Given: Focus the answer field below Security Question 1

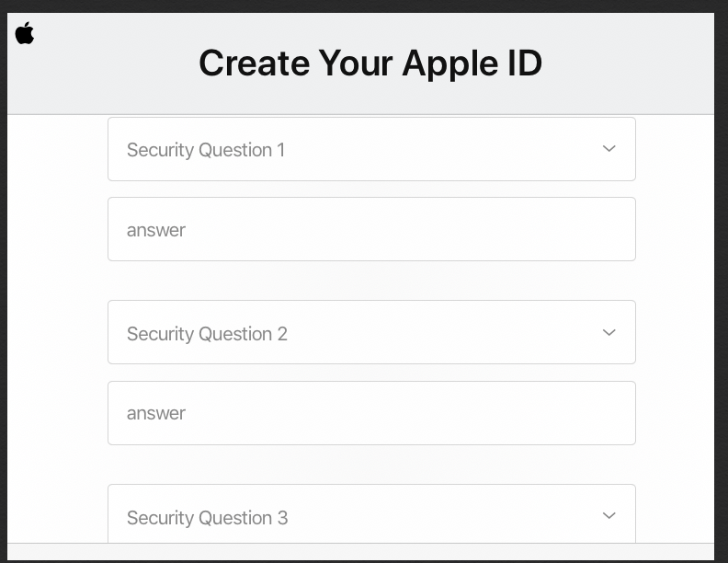Looking at the screenshot, I should tap(371, 229).
